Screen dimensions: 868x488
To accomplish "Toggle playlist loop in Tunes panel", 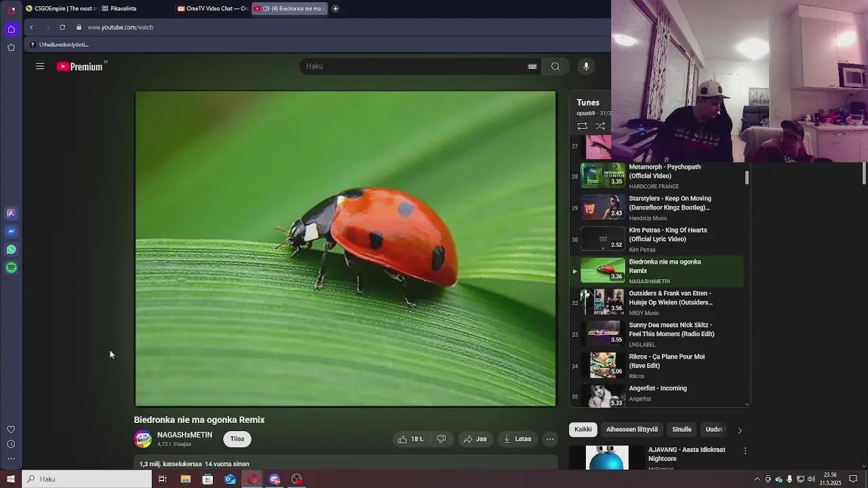I will click(582, 126).
